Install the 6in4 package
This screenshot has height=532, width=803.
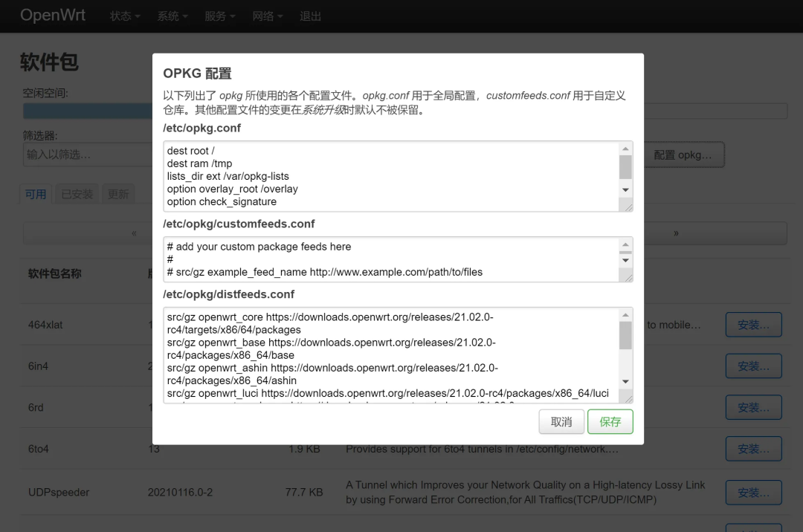[753, 366]
